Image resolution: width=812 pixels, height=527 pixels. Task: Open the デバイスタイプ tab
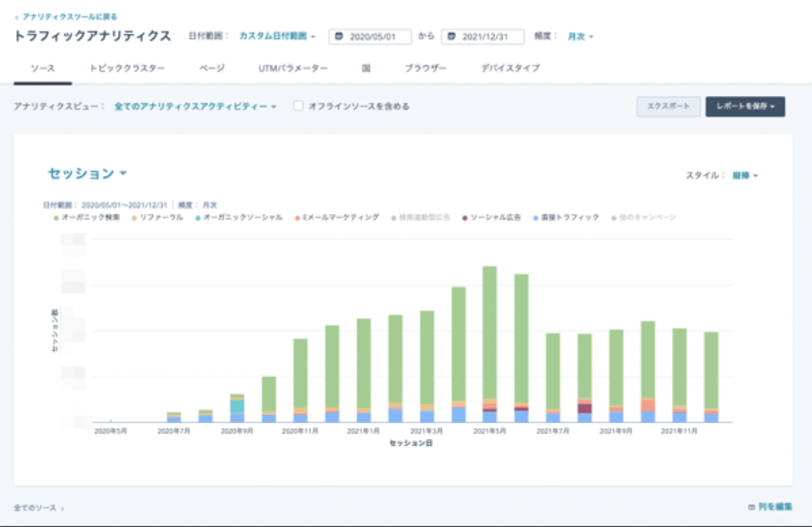[x=511, y=68]
